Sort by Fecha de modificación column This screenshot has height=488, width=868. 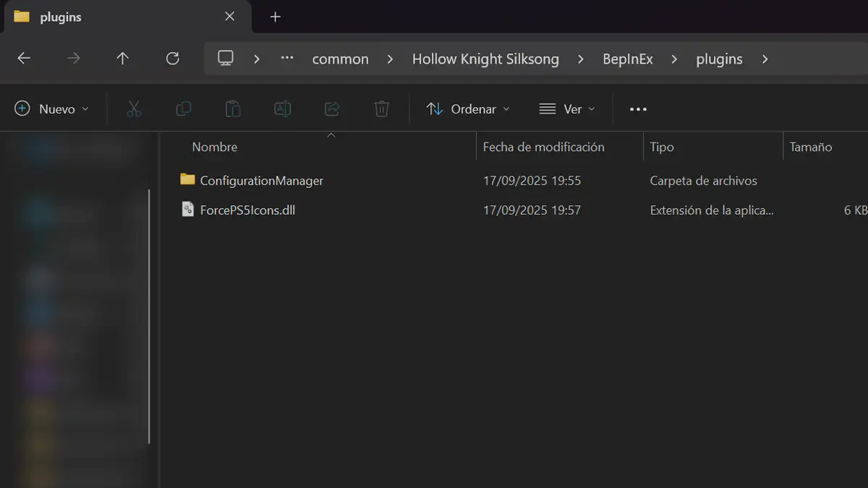[x=544, y=147]
